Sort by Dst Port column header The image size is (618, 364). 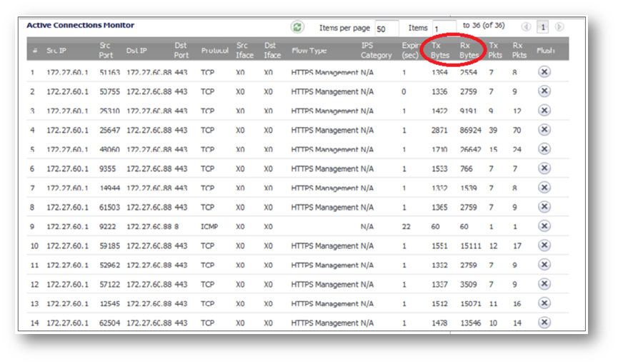point(181,49)
